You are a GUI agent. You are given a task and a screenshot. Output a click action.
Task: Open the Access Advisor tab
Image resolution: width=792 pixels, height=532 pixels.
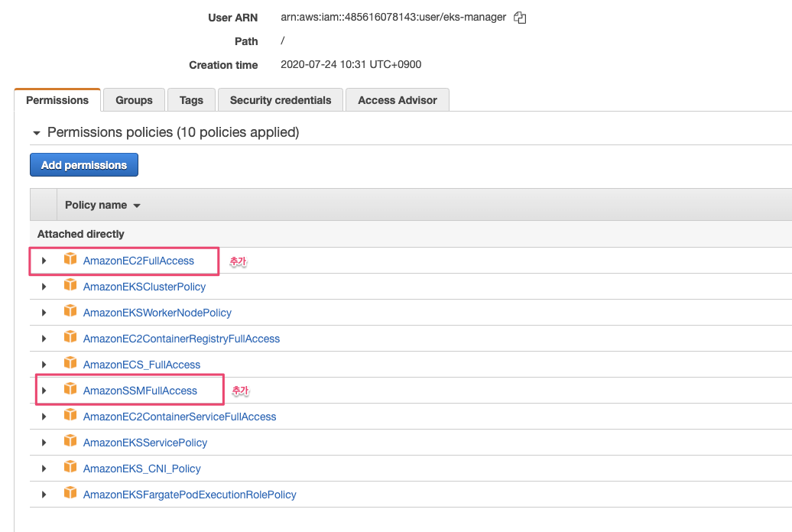pyautogui.click(x=398, y=100)
